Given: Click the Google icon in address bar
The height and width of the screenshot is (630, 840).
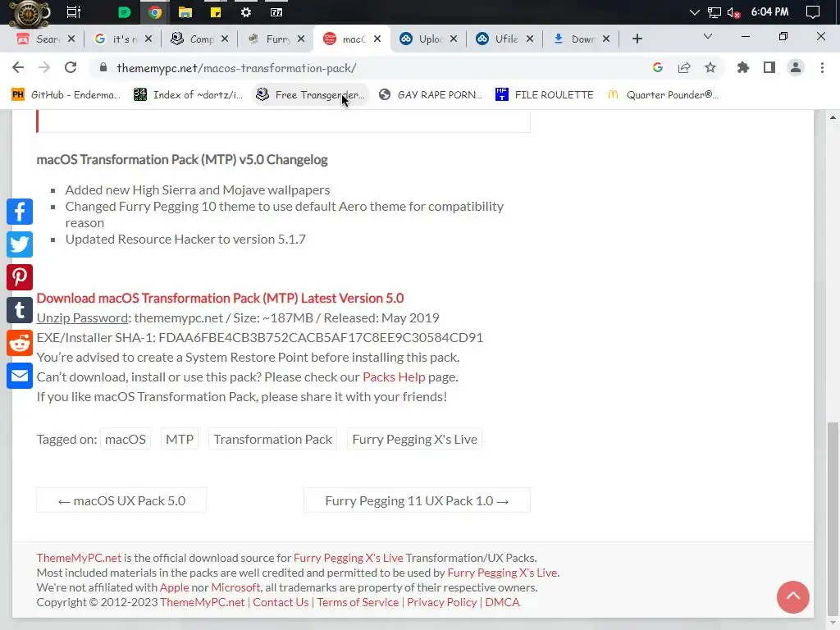Looking at the screenshot, I should pyautogui.click(x=657, y=67).
